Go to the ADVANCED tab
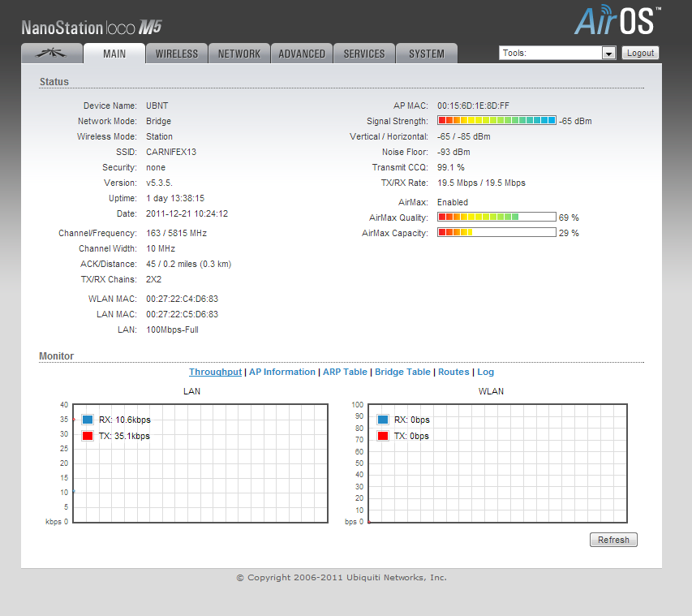The image size is (692, 616). coord(302,54)
